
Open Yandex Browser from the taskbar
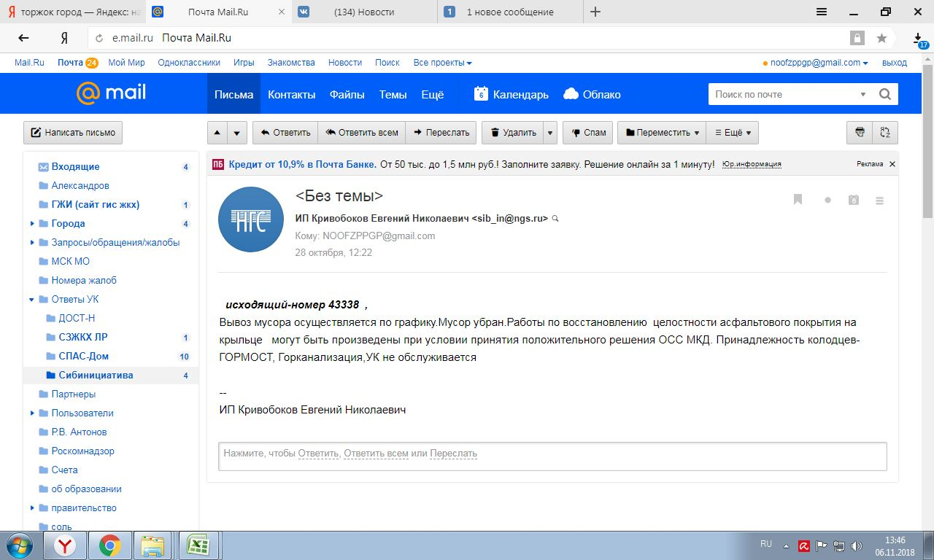click(x=66, y=545)
